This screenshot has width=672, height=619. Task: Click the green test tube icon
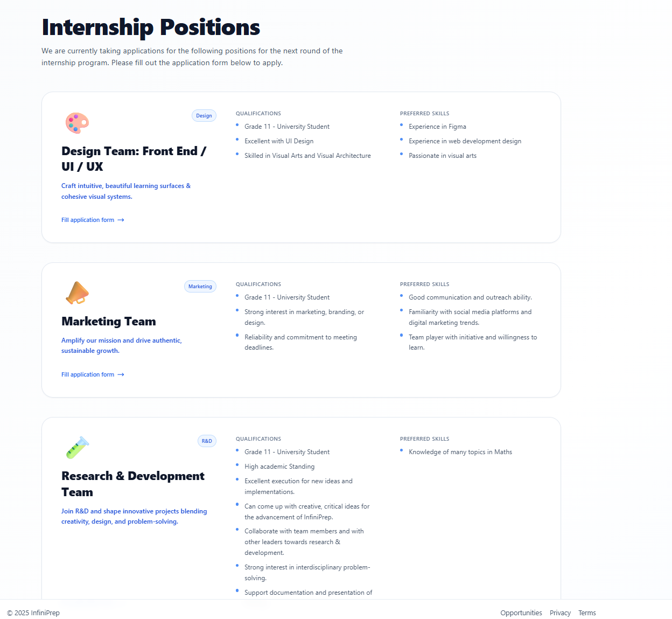[x=77, y=448]
